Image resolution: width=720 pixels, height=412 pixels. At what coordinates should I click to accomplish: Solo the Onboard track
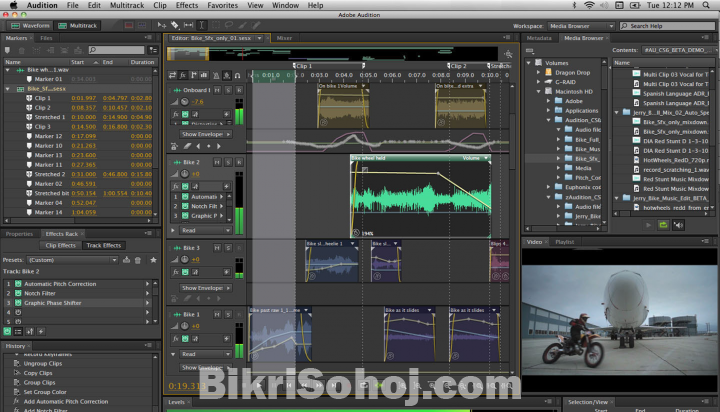[228, 90]
